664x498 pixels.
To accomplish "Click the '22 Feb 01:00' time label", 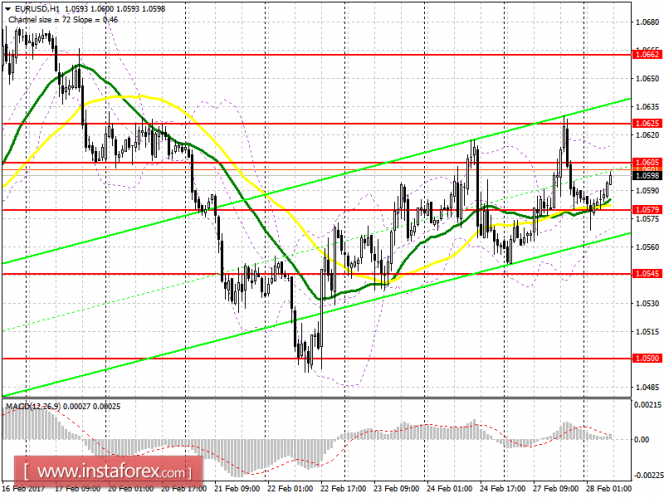I will (290, 488).
